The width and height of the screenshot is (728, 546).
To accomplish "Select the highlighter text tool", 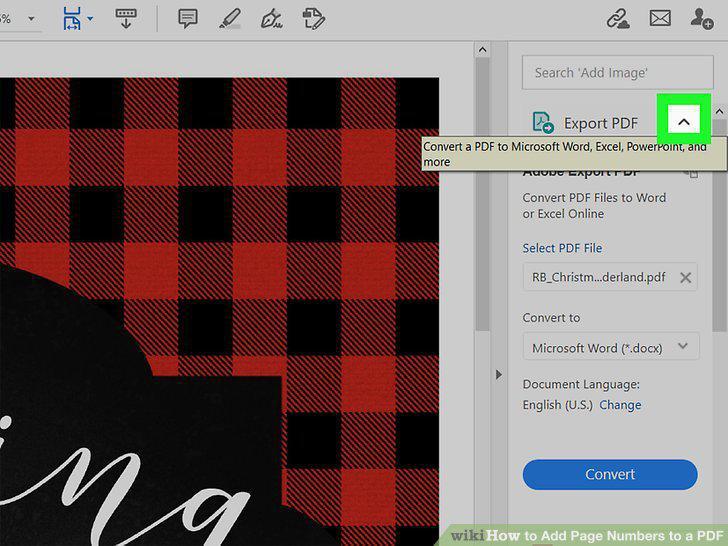I will [x=230, y=19].
